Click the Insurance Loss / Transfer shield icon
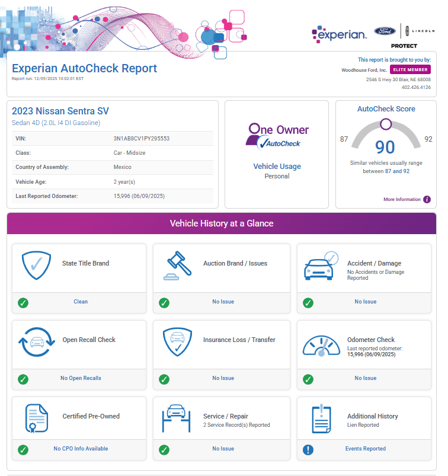This screenshot has height=476, width=448. (x=177, y=344)
